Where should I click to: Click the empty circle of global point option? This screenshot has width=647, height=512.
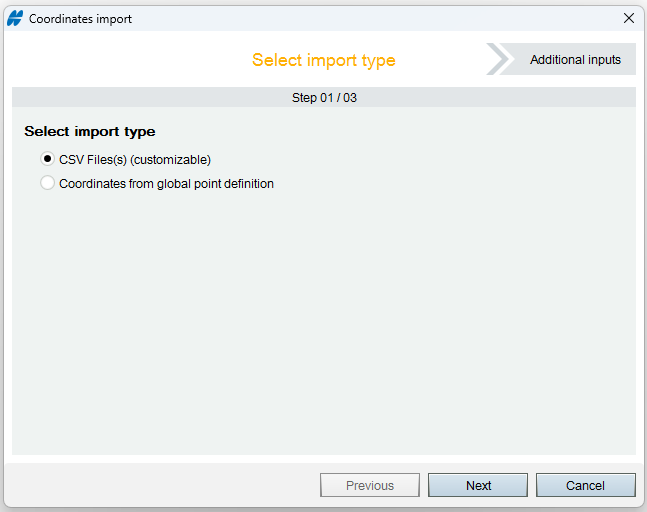[x=47, y=183]
